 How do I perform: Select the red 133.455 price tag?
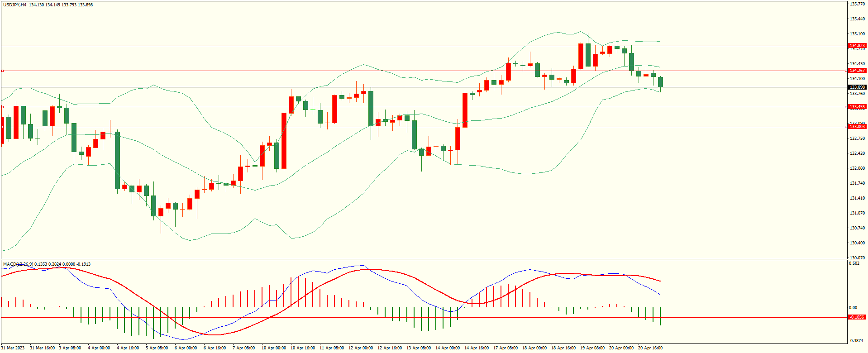pos(857,107)
